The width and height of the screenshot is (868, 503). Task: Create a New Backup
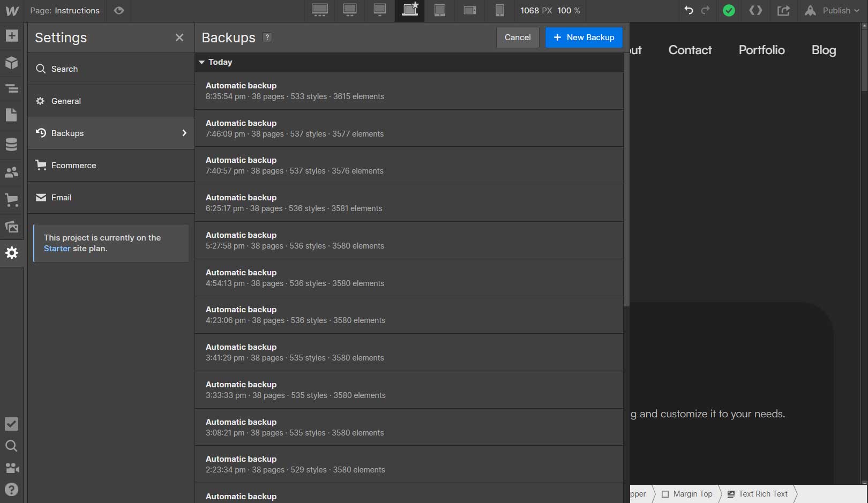click(584, 37)
